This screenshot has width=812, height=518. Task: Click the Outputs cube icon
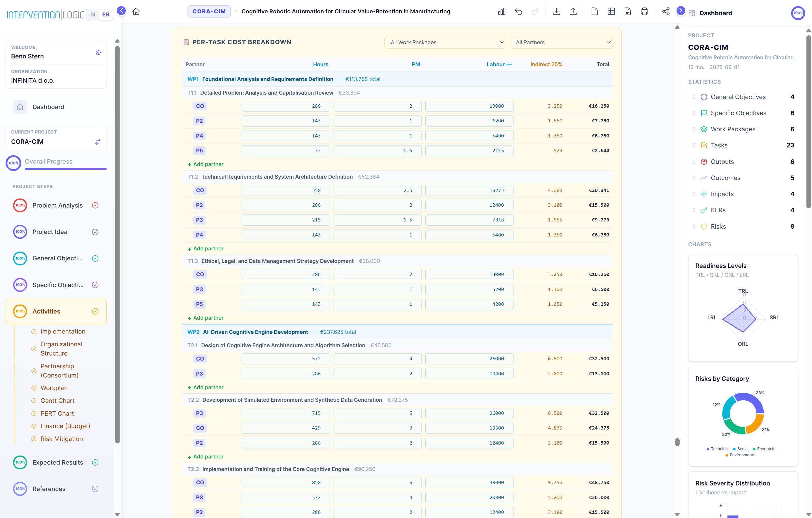(x=704, y=162)
